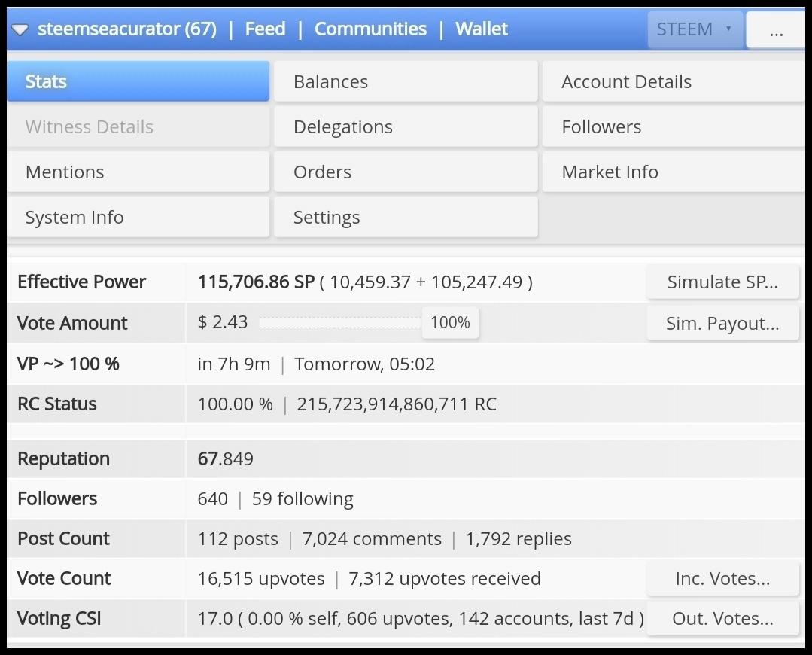Image resolution: width=812 pixels, height=655 pixels.
Task: Show the Followers tab
Action: pyautogui.click(x=674, y=126)
